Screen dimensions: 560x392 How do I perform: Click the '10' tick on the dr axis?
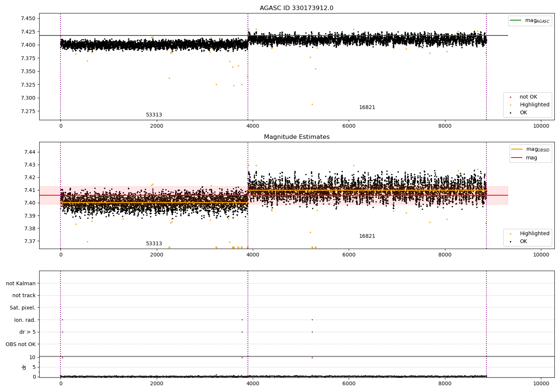click(x=32, y=358)
